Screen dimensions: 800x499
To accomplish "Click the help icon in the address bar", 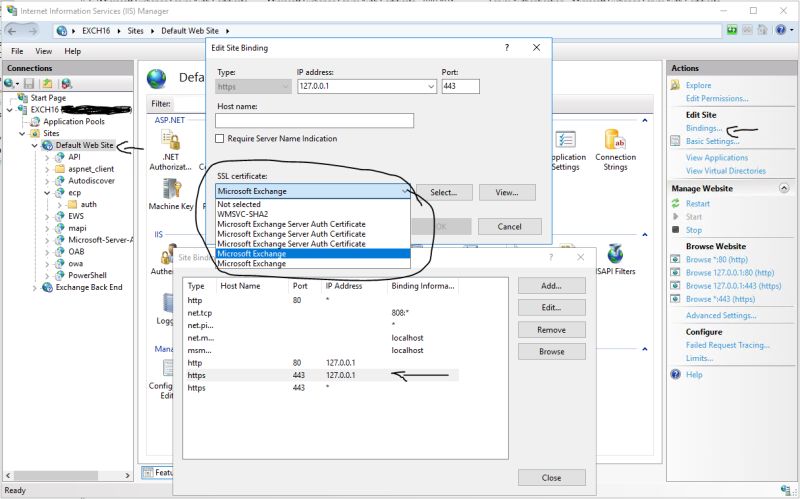I will pyautogui.click(x=781, y=30).
